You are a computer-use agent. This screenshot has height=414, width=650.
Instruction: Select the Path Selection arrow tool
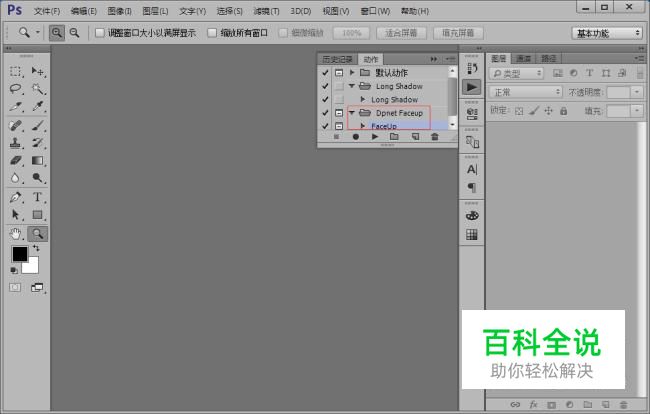(x=15, y=215)
